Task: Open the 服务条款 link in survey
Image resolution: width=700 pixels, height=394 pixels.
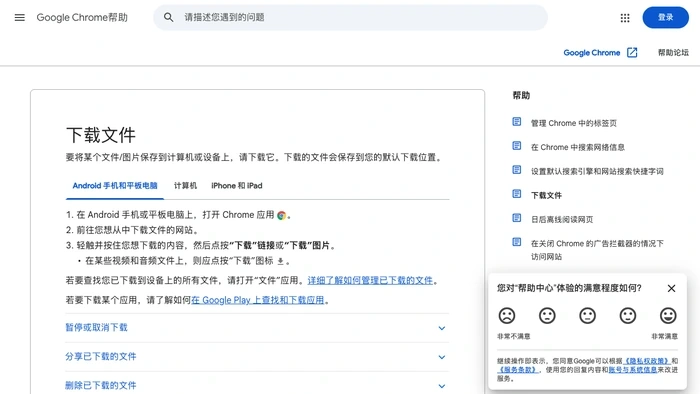Action: 518,369
